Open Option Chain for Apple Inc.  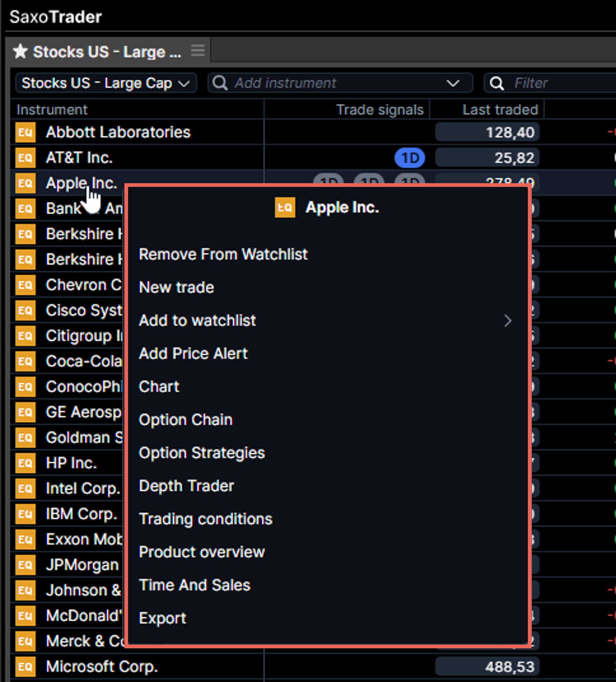coord(185,420)
